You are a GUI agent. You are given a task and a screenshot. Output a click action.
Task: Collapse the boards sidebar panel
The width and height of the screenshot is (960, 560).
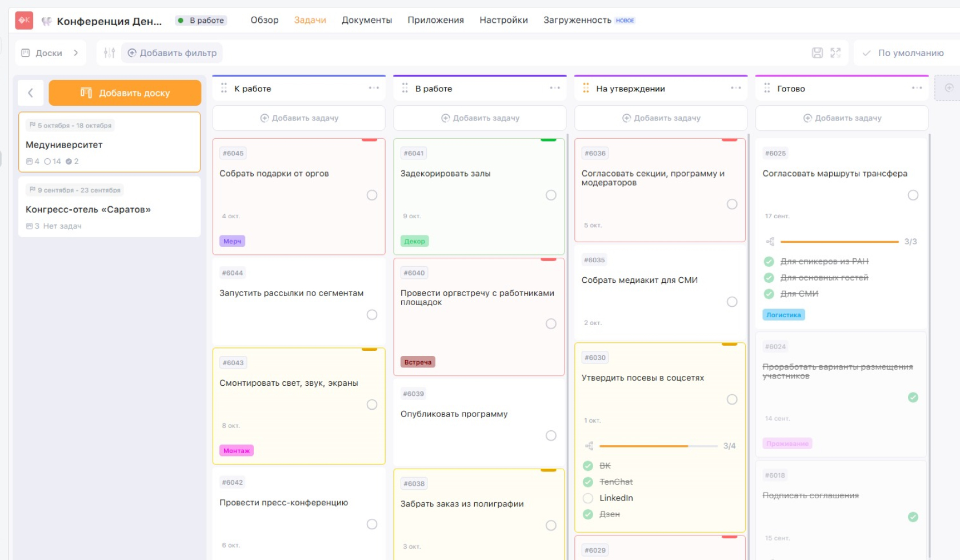(x=31, y=93)
